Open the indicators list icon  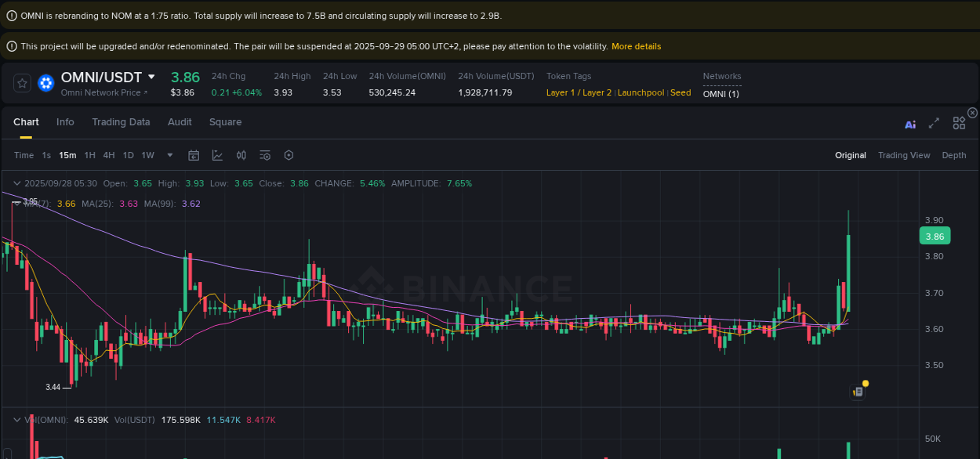tap(264, 155)
